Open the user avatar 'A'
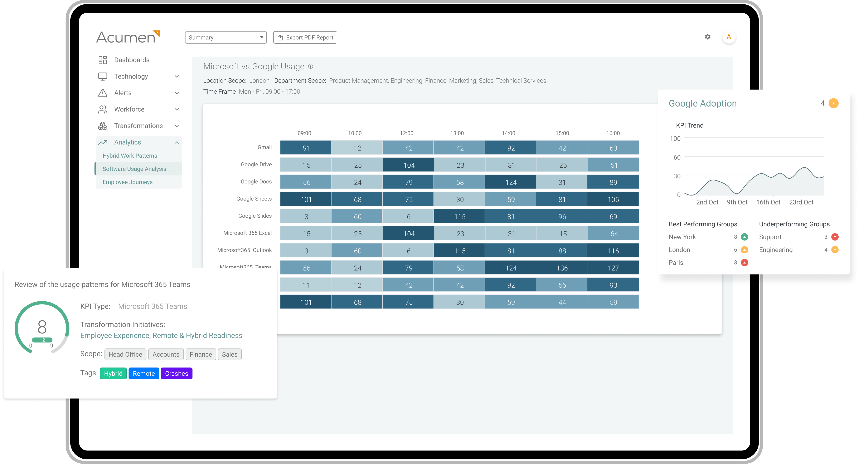868x464 pixels. [x=729, y=37]
